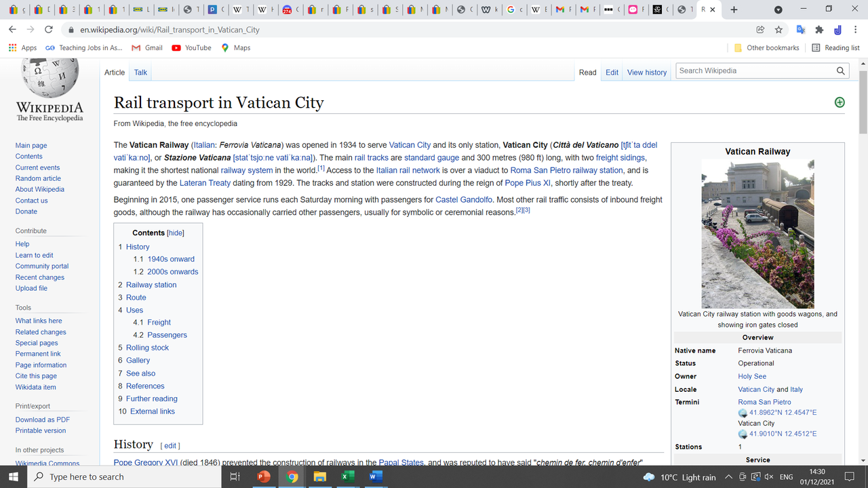Image resolution: width=868 pixels, height=488 pixels.
Task: Click the Roma San Pietro coordinates globe icon
Action: (x=743, y=413)
